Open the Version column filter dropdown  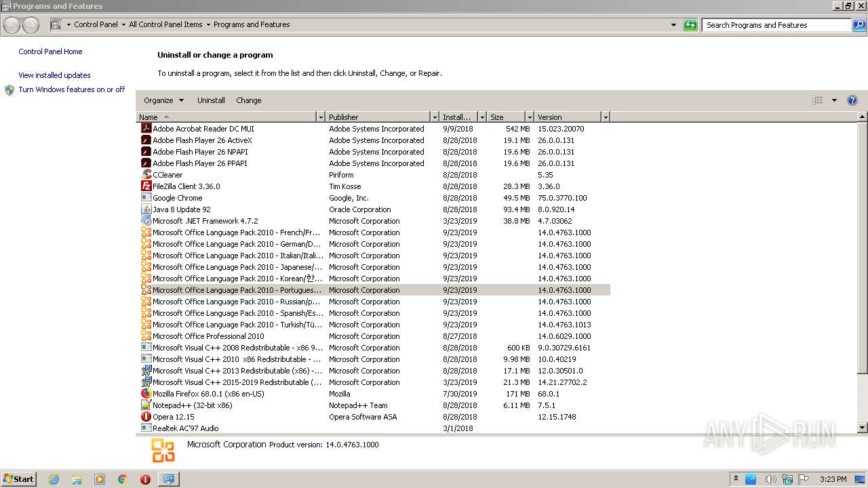click(x=606, y=117)
